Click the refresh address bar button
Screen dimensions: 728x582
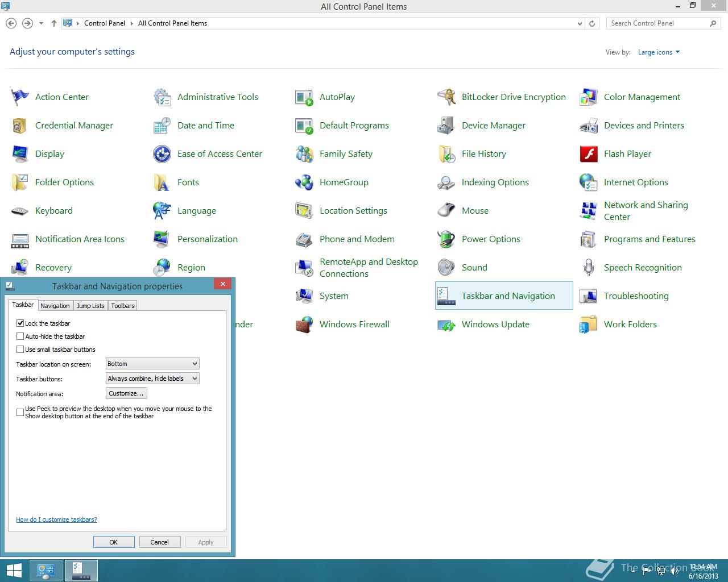[x=592, y=23]
